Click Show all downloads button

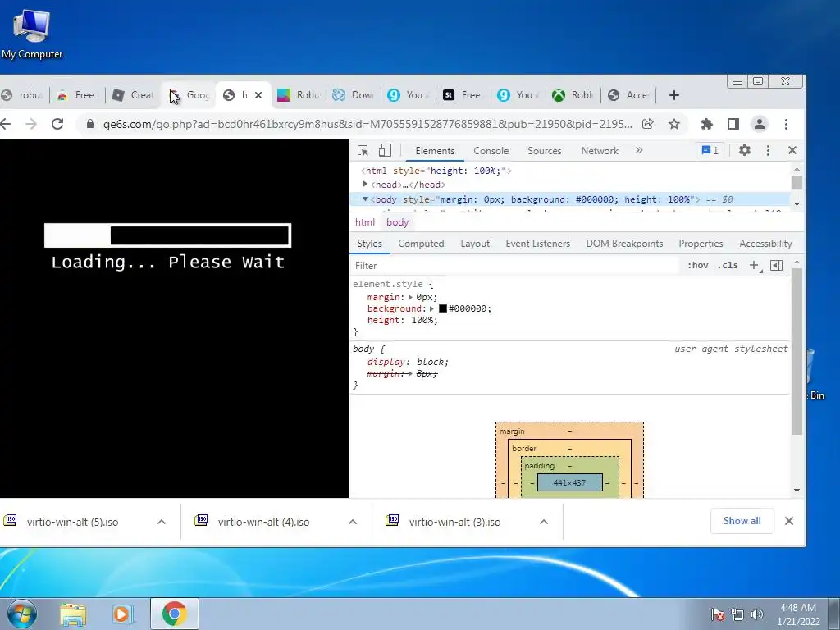(x=742, y=521)
